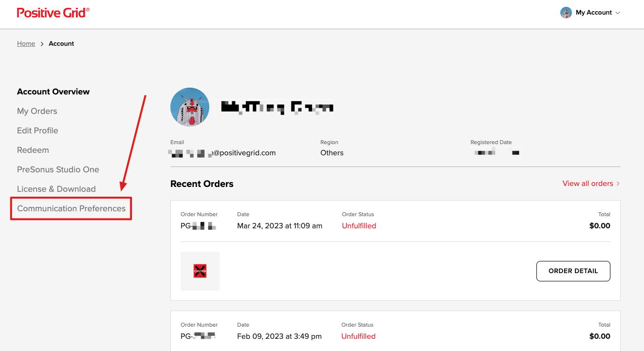Expand the My Account dropdown chevron
Viewport: 644px width, 351px height.
[x=618, y=13]
